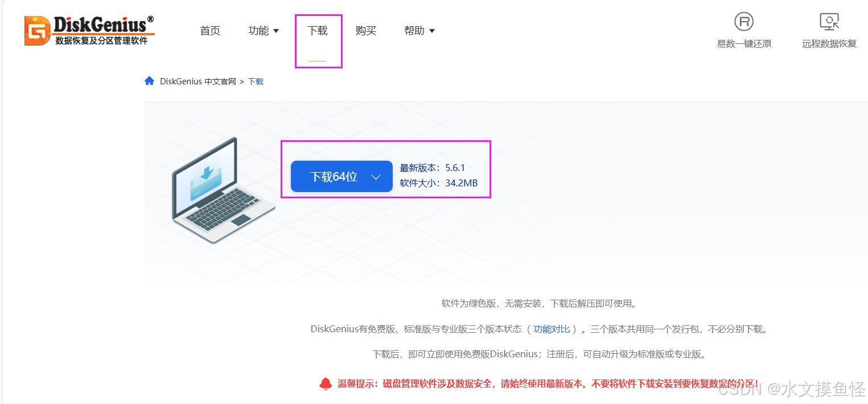Screen dimensions: 868x404
Task: Open the 远程数据恢复 link text
Action: pyautogui.click(x=829, y=44)
